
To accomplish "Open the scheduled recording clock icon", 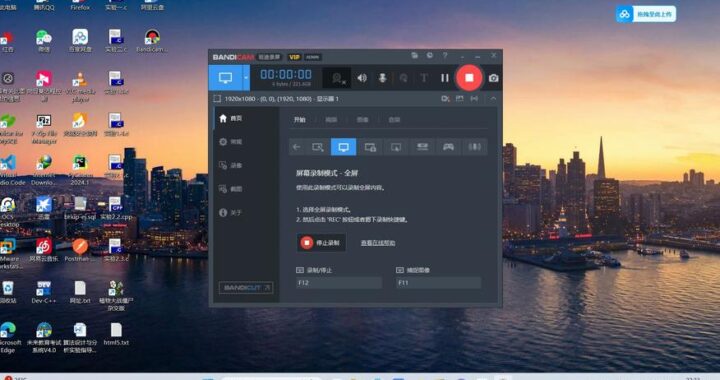I will pyautogui.click(x=430, y=56).
